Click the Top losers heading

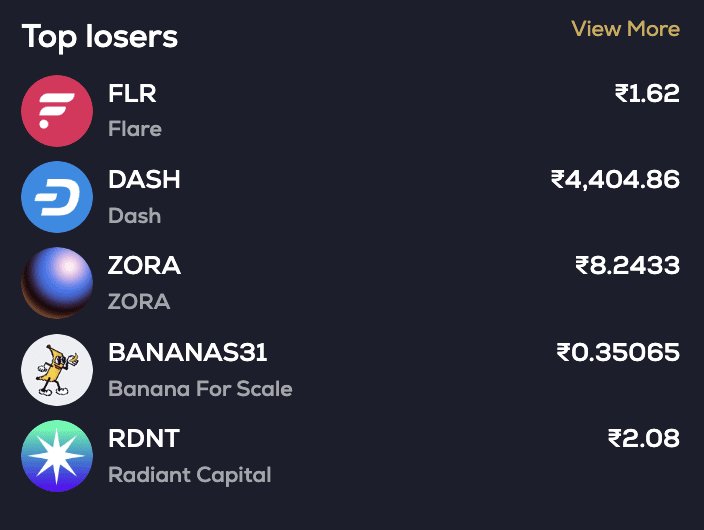point(100,37)
